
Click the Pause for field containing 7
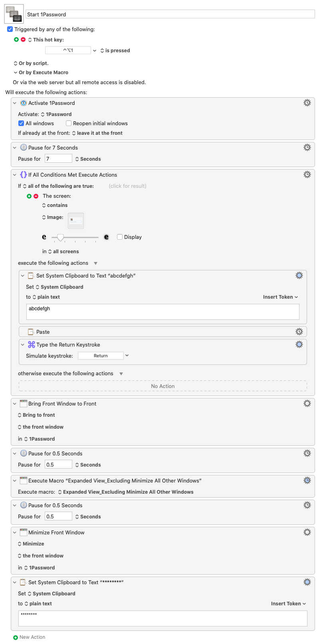[x=58, y=158]
